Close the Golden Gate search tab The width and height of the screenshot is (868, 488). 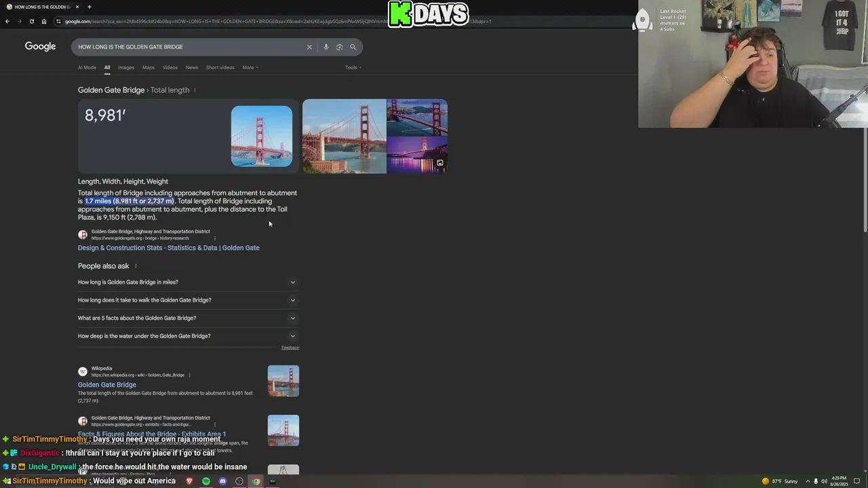click(x=77, y=7)
